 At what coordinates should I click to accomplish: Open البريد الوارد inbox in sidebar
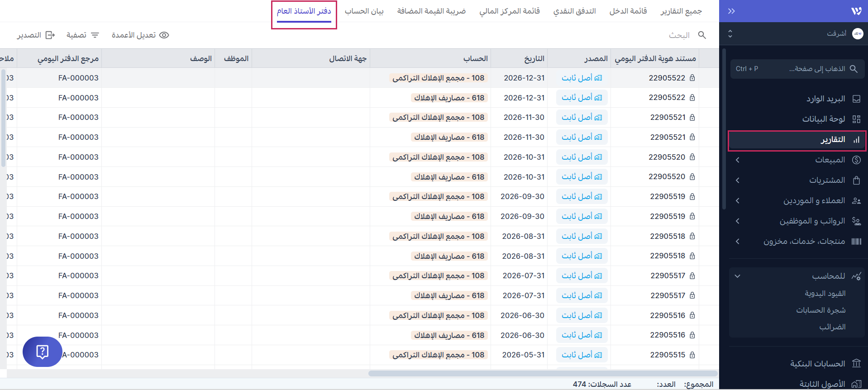click(x=825, y=99)
